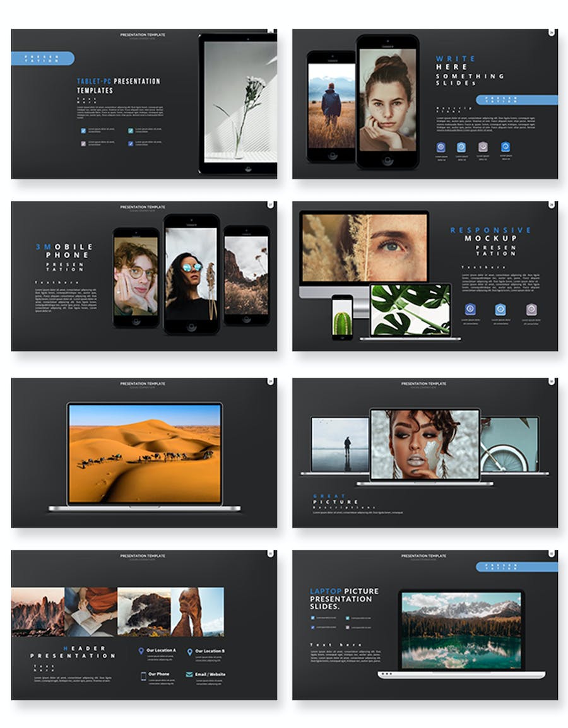Select the mountain peaks photo in Header slide
Image resolution: width=568 pixels, height=728 pixels.
[x=38, y=612]
